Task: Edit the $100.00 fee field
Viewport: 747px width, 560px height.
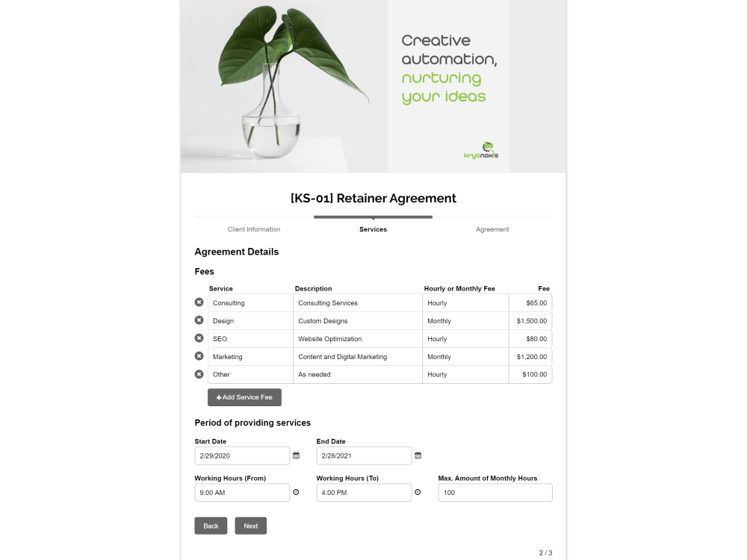Action: [530, 374]
